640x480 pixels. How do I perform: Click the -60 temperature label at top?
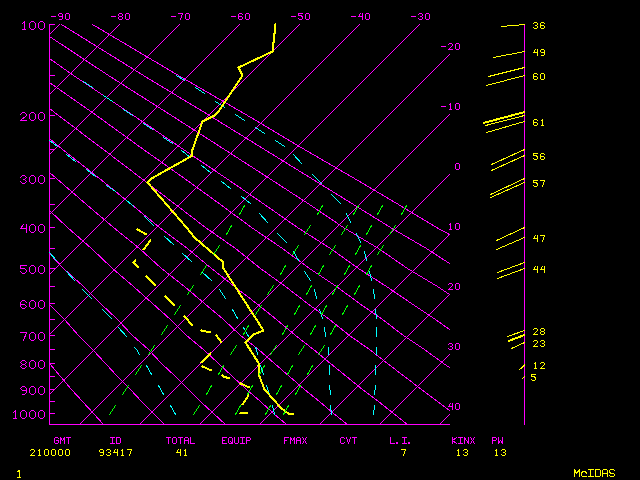click(x=240, y=17)
